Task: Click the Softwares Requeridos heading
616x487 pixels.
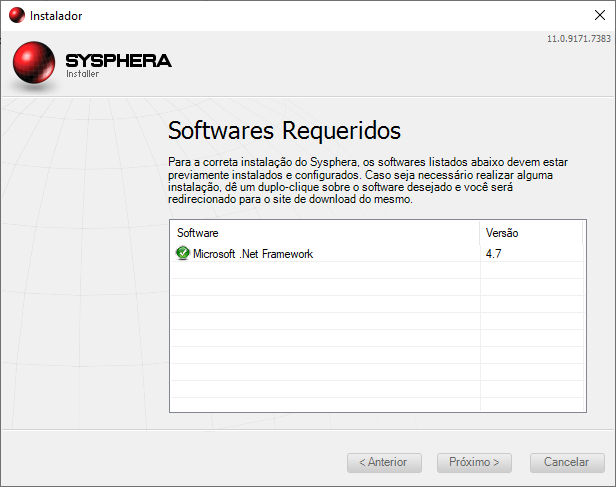Action: point(284,130)
